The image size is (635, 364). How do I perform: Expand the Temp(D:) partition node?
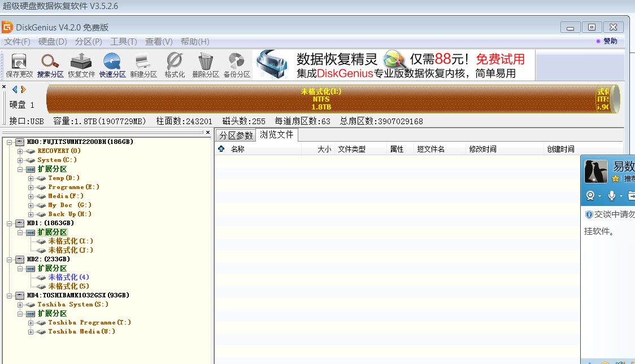tap(31, 178)
